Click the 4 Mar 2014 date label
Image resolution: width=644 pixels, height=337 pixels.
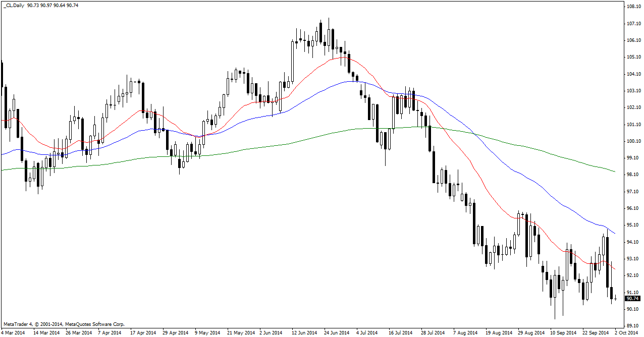coord(14,333)
